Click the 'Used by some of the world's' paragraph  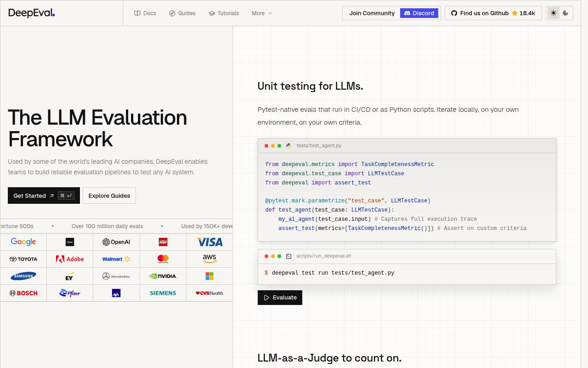point(107,167)
